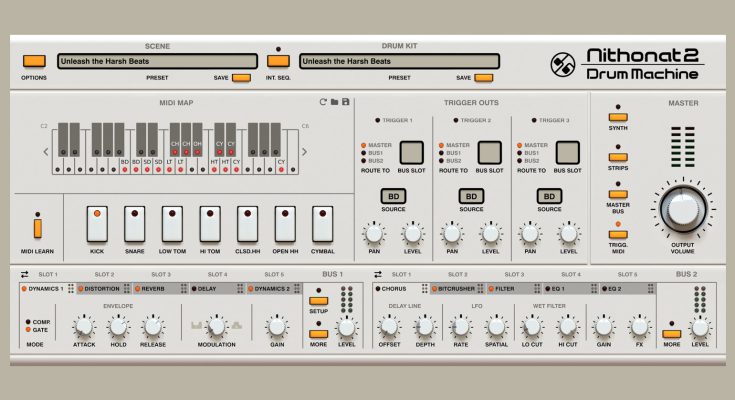
Task: Click the Nithonat 2 logo icon
Action: 563,65
